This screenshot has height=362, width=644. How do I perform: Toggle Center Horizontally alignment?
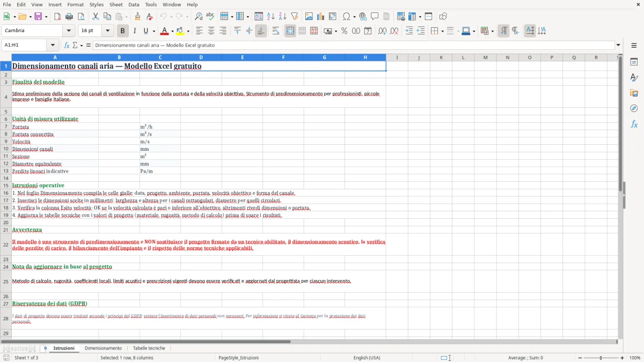point(211,31)
